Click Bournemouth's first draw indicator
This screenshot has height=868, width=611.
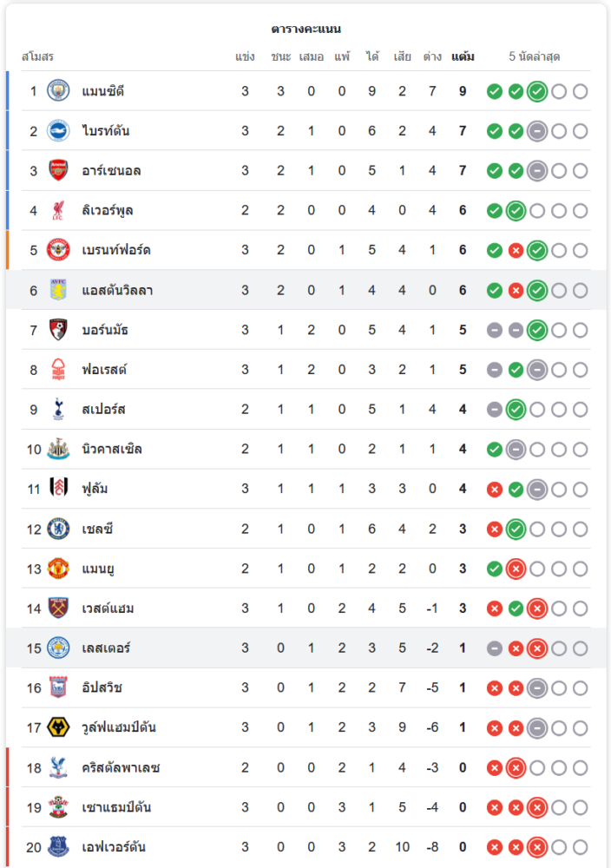click(495, 330)
